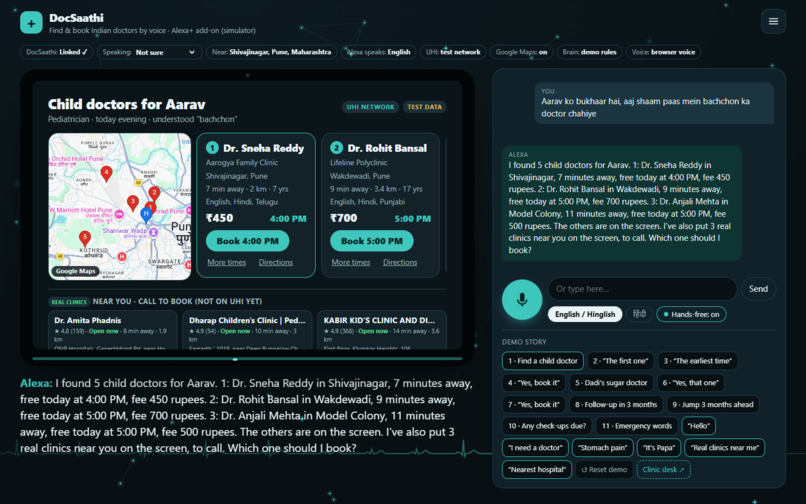The width and height of the screenshot is (806, 504).
Task: Toggle Google Maps on chip
Action: 521,52
